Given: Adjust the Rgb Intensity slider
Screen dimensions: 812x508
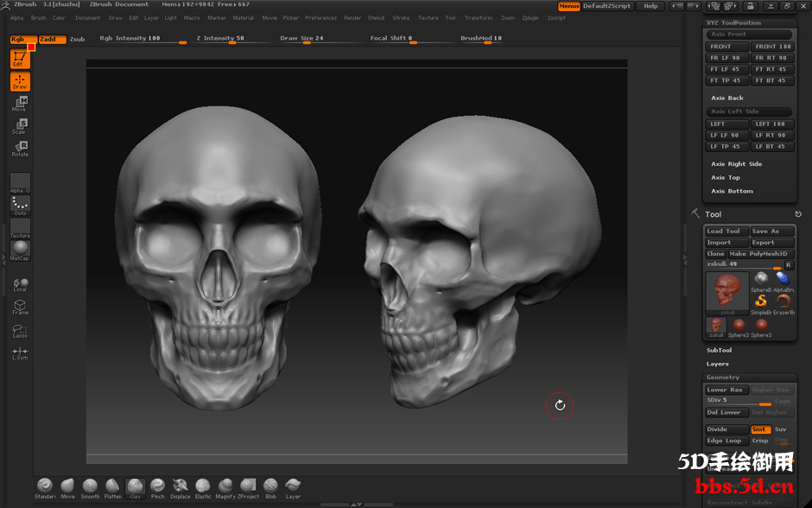Looking at the screenshot, I should point(143,40).
